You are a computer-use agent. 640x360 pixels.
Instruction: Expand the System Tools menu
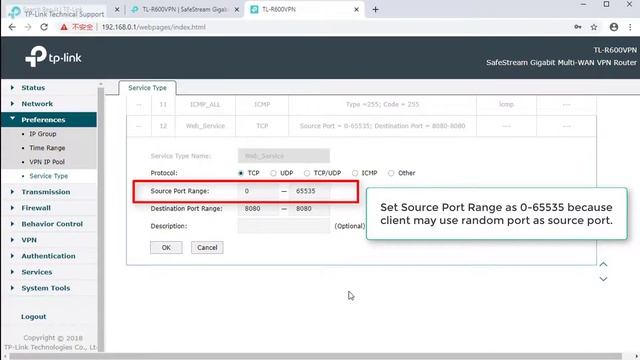(x=46, y=288)
